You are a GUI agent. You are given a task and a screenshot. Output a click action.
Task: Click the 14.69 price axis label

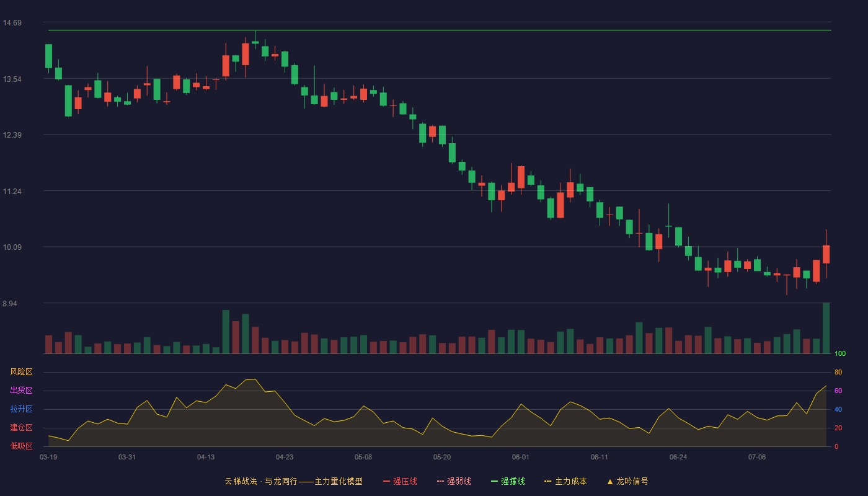coord(12,23)
